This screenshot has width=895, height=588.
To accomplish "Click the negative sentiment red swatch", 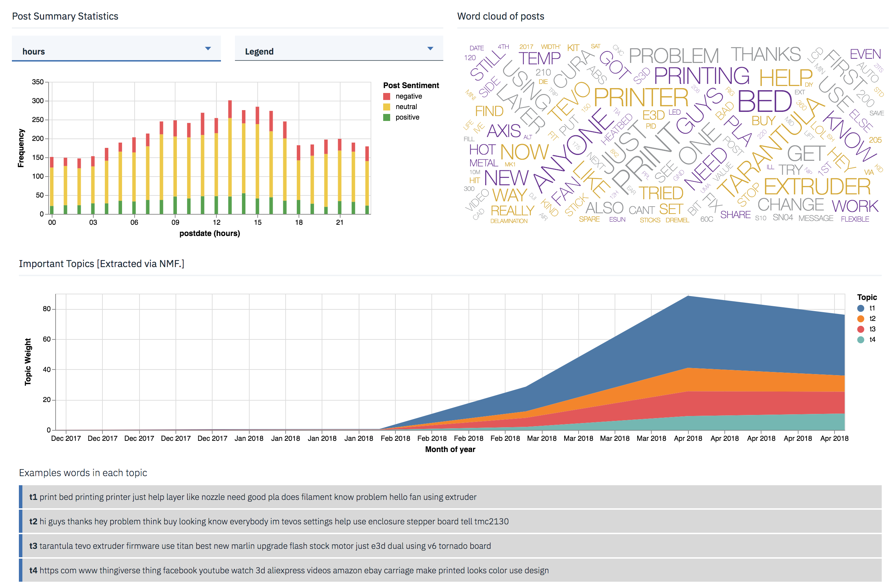I will point(387,96).
